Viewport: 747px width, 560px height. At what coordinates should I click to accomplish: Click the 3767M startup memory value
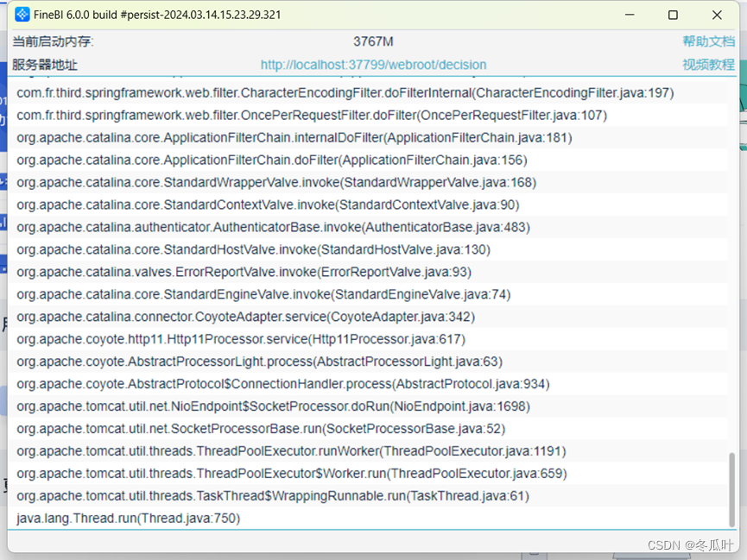click(373, 42)
